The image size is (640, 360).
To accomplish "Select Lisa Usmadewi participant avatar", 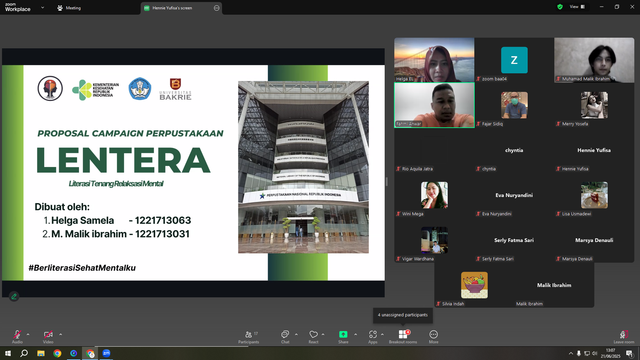I will coord(594,195).
